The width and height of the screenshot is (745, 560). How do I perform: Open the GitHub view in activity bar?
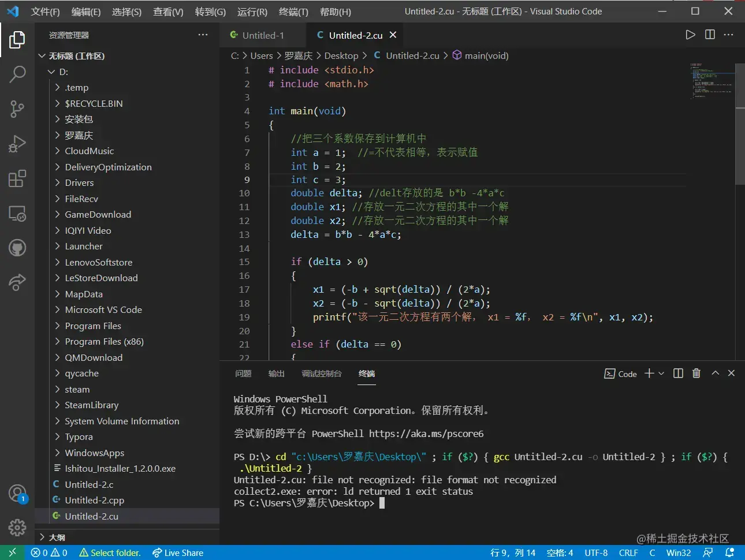[17, 248]
